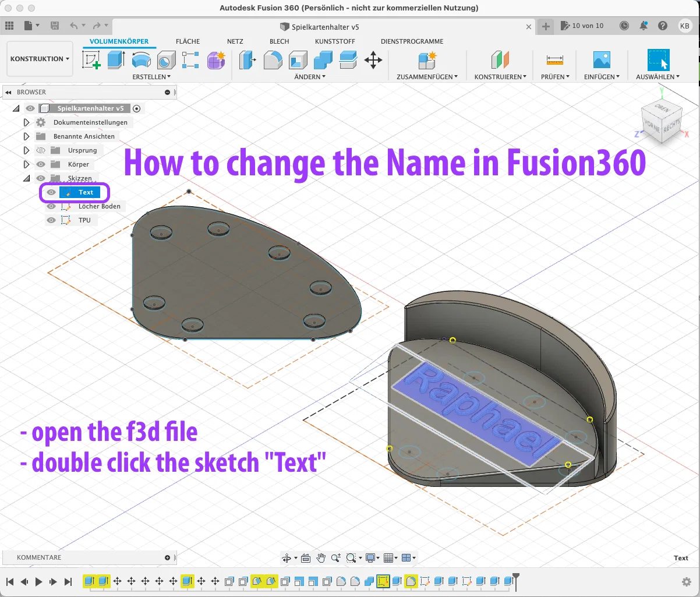Click the Measure ruler icon
Image resolution: width=700 pixels, height=597 pixels.
555,60
